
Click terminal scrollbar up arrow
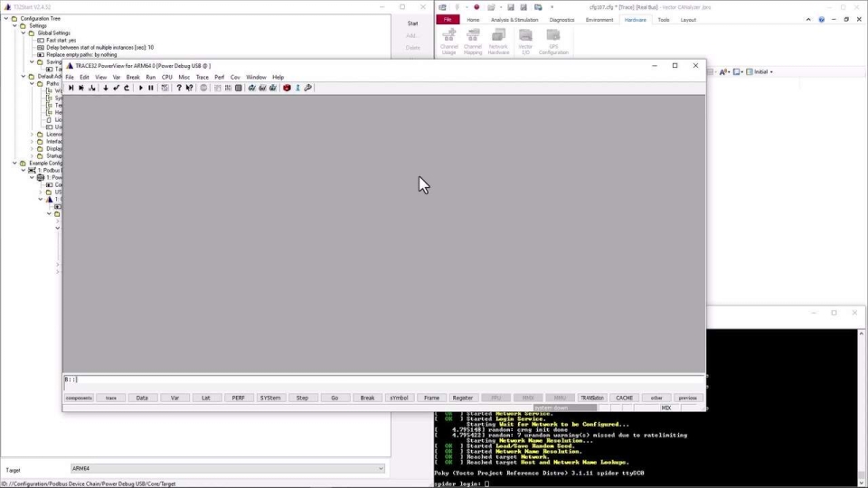coord(861,333)
